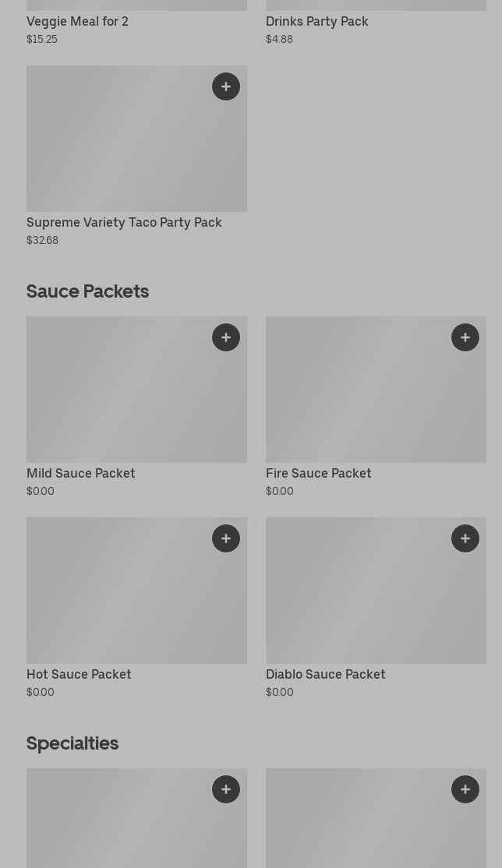The width and height of the screenshot is (502, 868).
Task: Open the Veggie Meal for 2 item
Action: (77, 21)
